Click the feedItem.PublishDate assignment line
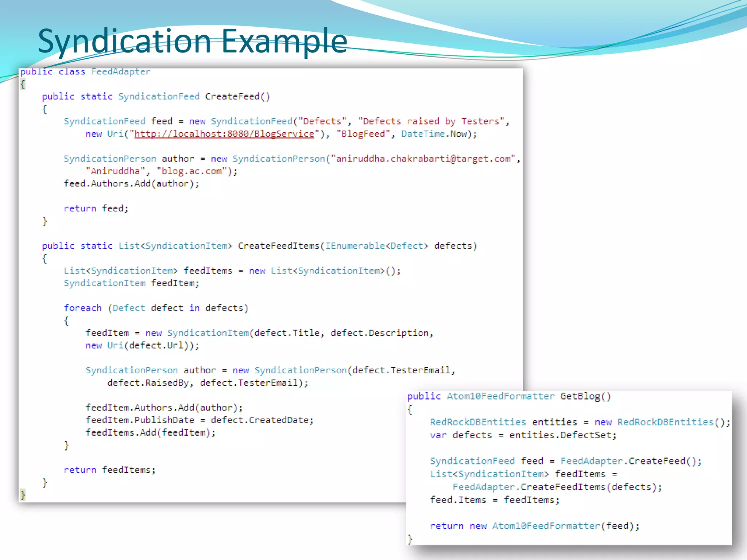Viewport: 747px width, 560px height. [x=199, y=420]
